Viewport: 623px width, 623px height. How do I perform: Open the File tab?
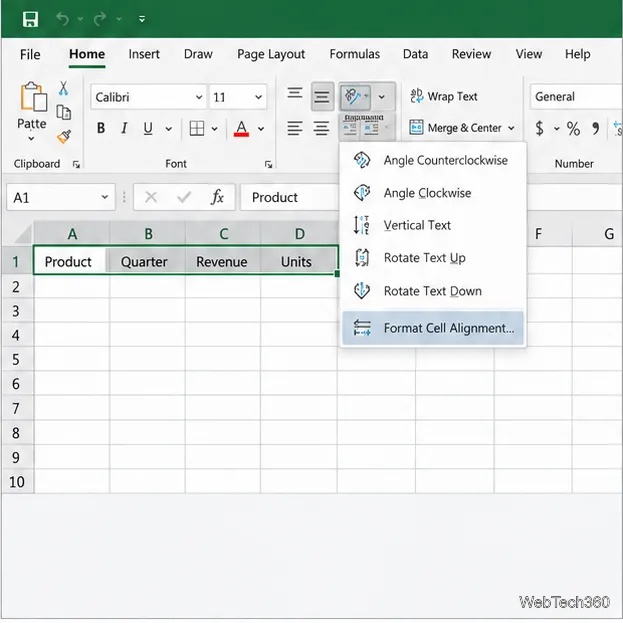tap(30, 54)
